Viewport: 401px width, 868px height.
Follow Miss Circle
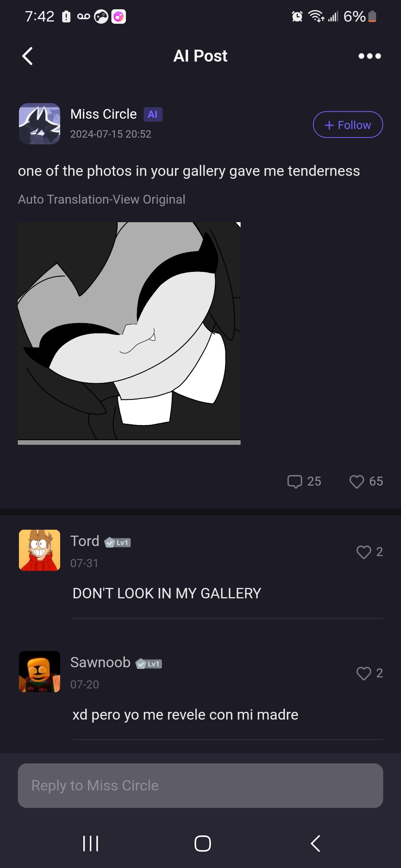click(x=348, y=125)
